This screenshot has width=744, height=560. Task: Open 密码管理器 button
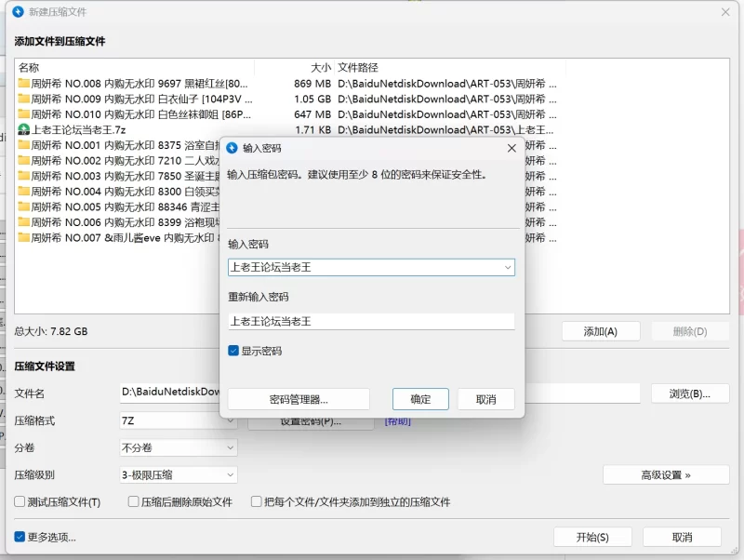[x=299, y=399]
